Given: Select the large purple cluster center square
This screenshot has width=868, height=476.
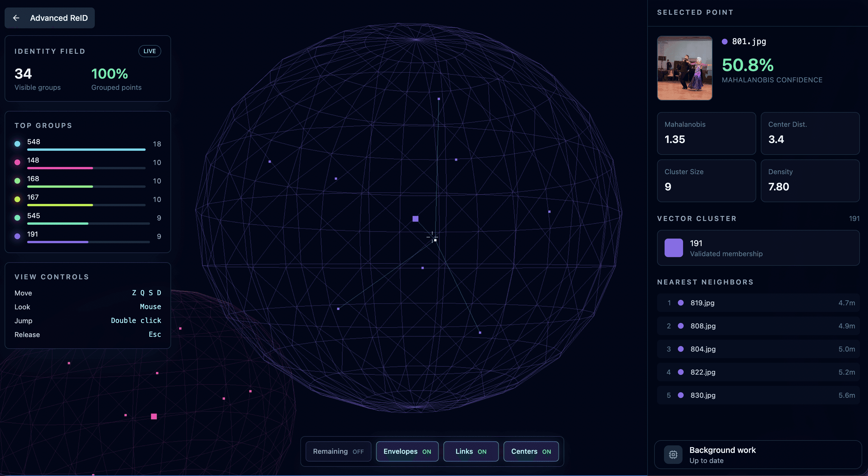Looking at the screenshot, I should (x=416, y=219).
